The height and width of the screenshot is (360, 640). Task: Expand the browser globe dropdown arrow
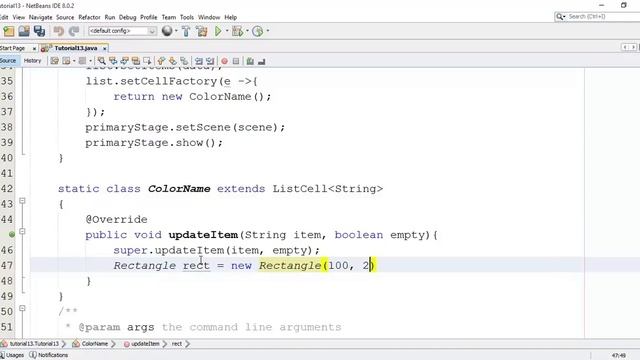(x=176, y=31)
